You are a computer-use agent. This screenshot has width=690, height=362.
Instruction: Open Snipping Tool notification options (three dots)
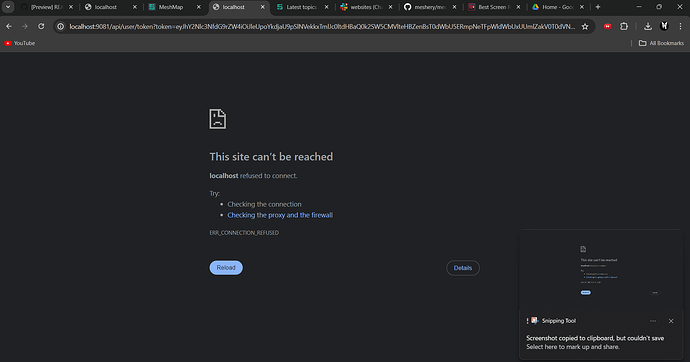(x=653, y=321)
